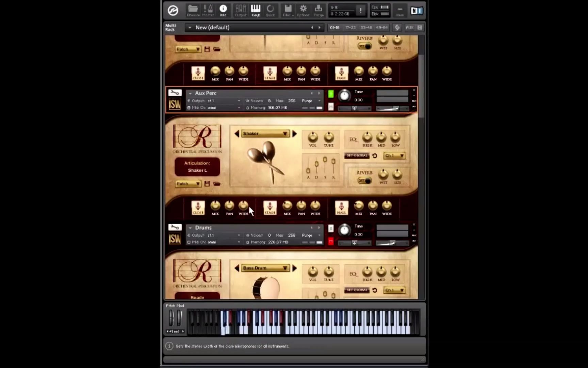Open the Bass Drum selection dropdown
Screen dimensions: 588x368
coord(265,268)
